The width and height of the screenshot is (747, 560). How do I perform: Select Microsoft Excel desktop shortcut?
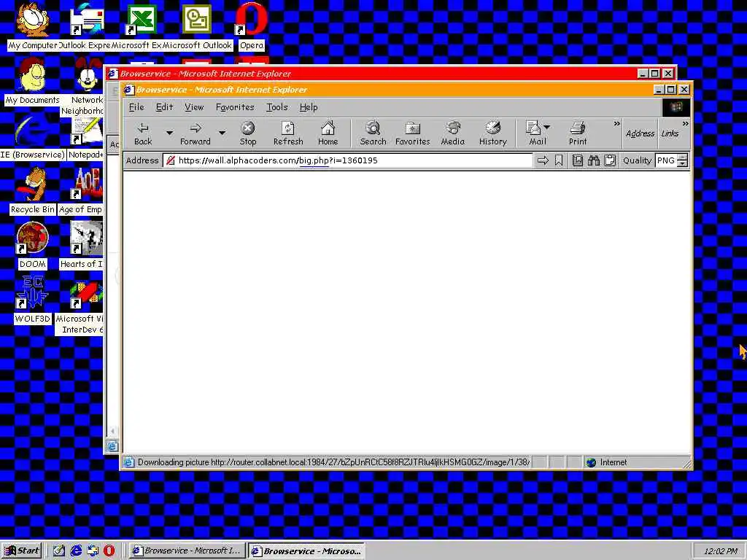click(x=141, y=26)
